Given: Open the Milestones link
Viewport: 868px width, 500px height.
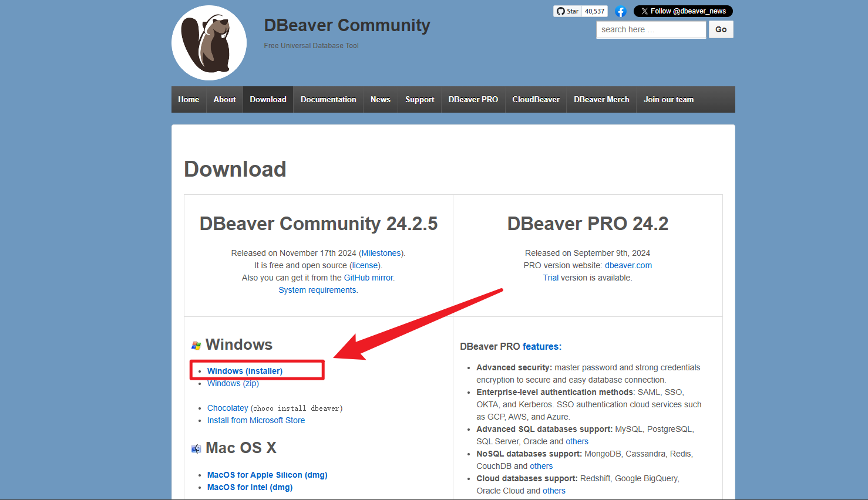Looking at the screenshot, I should [x=381, y=253].
